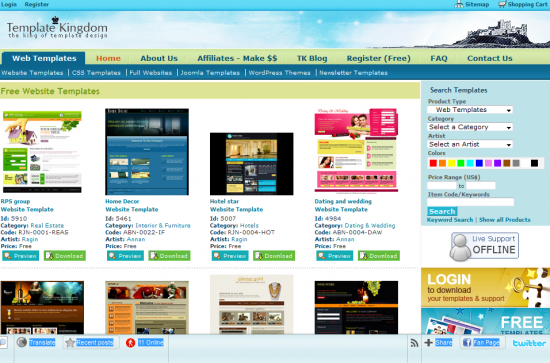
Task: Open the Facebook Fan Page icon
Action: point(467,342)
